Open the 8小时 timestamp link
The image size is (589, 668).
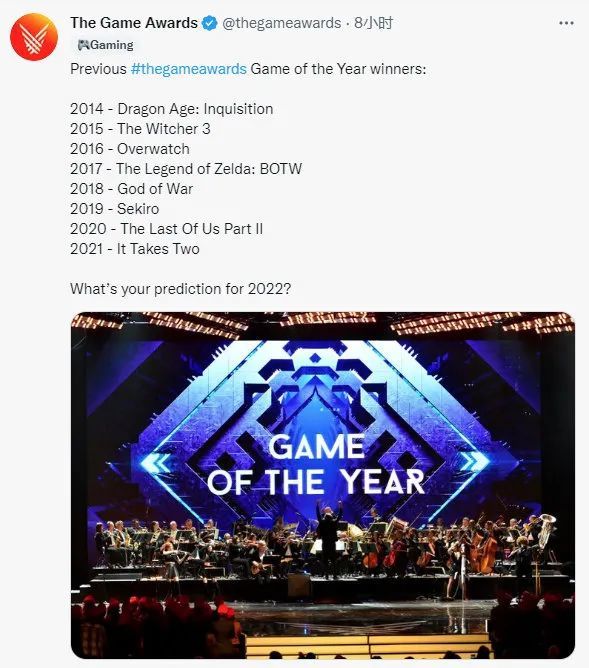click(374, 23)
